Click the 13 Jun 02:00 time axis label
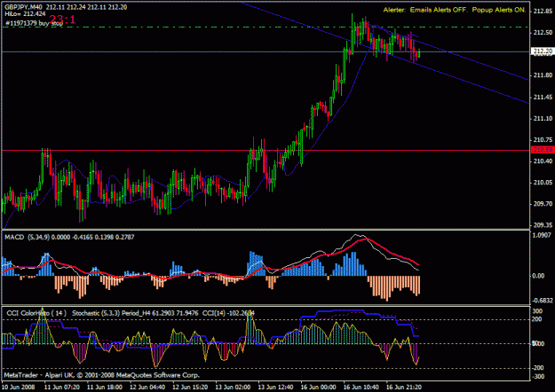555x392 pixels. [233, 387]
